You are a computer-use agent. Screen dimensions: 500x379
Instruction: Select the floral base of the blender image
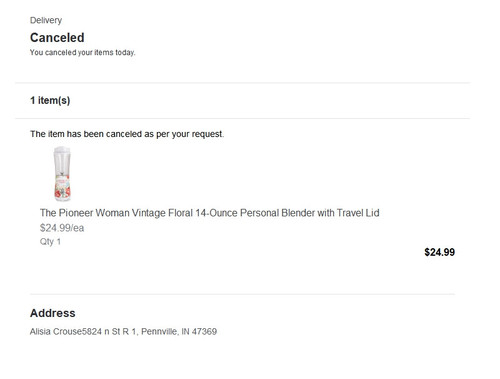62,189
